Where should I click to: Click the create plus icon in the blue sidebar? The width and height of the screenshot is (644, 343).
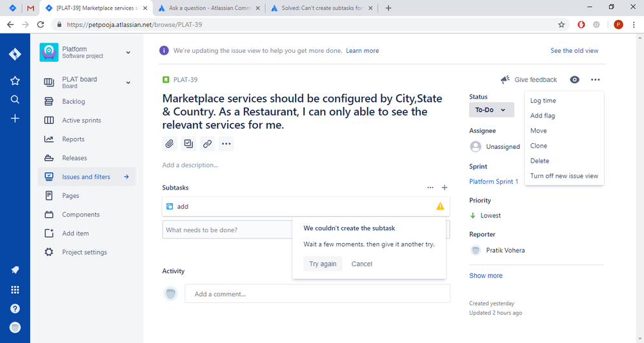point(15,119)
